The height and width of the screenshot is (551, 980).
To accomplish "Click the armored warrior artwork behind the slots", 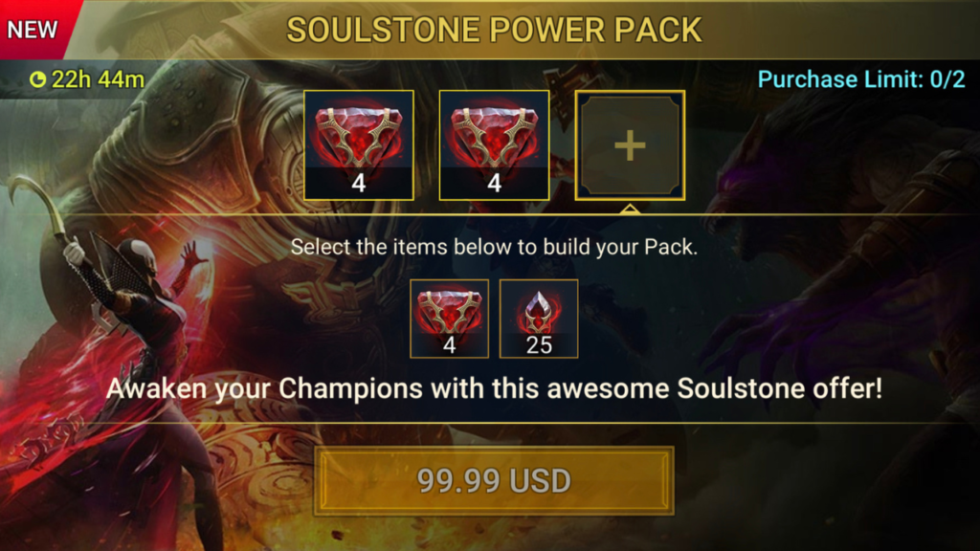I will pos(207,143).
